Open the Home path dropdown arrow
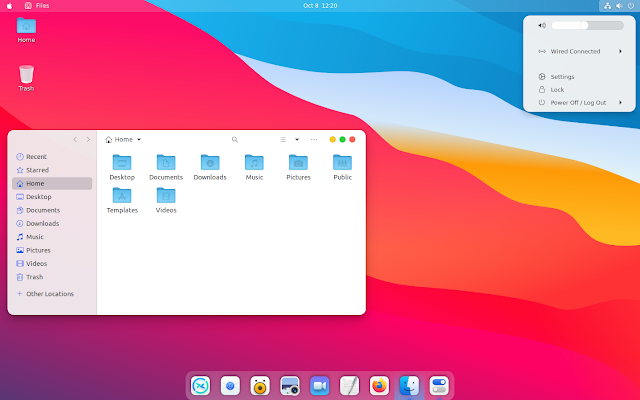Image resolution: width=640 pixels, height=400 pixels. (139, 140)
